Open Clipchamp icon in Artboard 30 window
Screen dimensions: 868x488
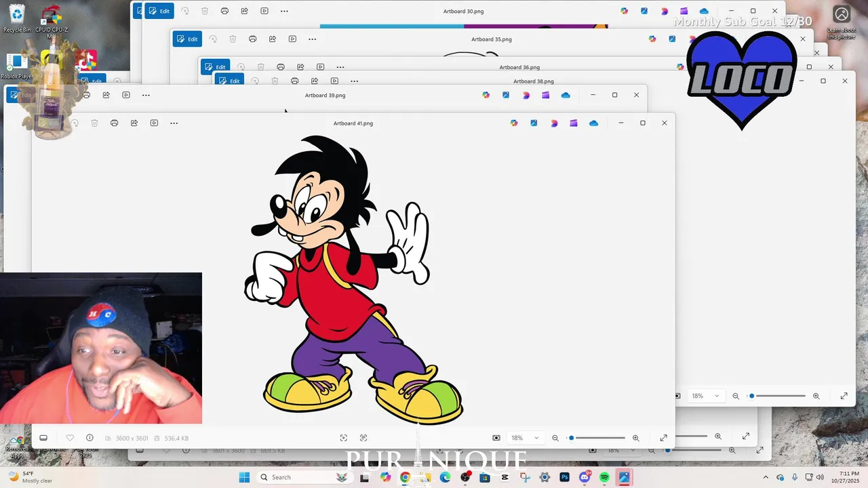(x=684, y=11)
